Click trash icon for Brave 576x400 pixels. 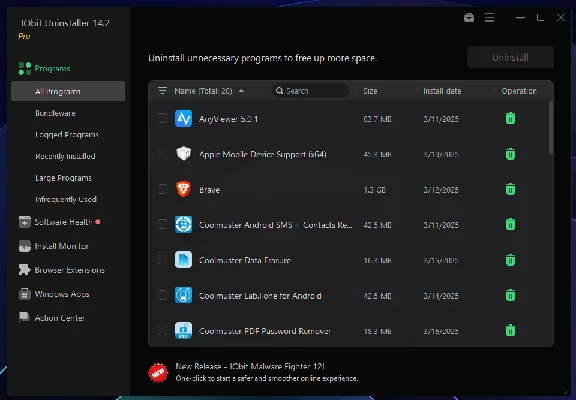[510, 189]
